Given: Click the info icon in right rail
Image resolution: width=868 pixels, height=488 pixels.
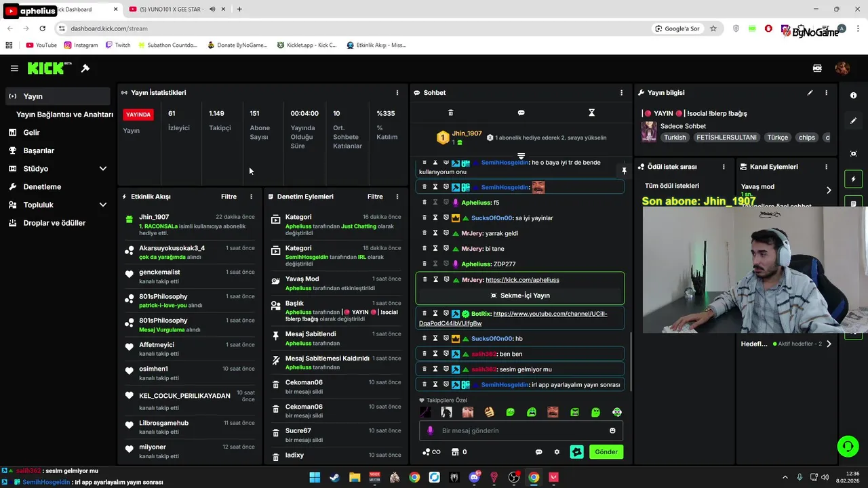Looking at the screenshot, I should point(853,96).
